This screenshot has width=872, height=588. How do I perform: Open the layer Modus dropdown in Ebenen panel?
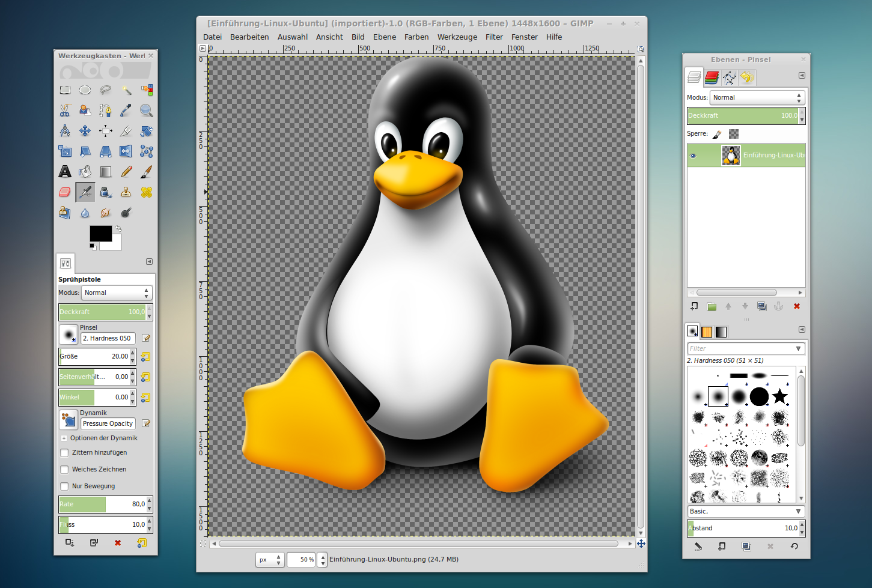(757, 97)
